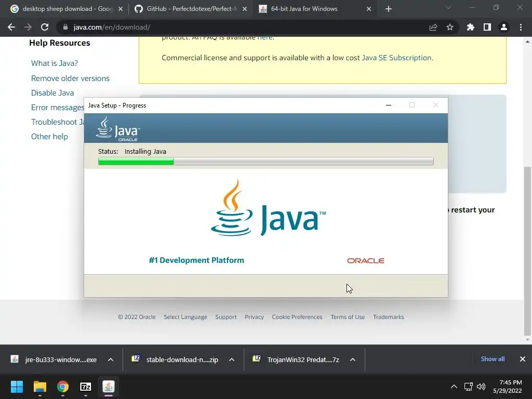This screenshot has width=532, height=399.
Task: Open the Error messages link
Action: (x=57, y=108)
